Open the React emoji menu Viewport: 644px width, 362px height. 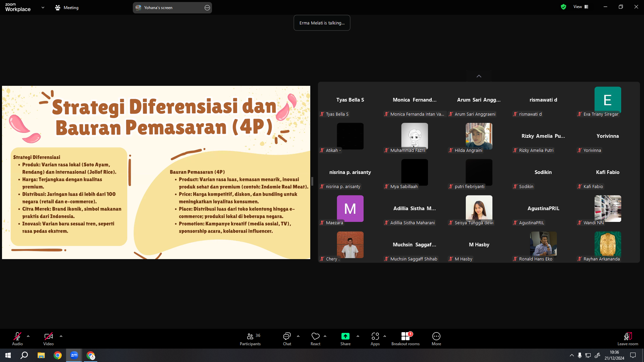pyautogui.click(x=316, y=339)
